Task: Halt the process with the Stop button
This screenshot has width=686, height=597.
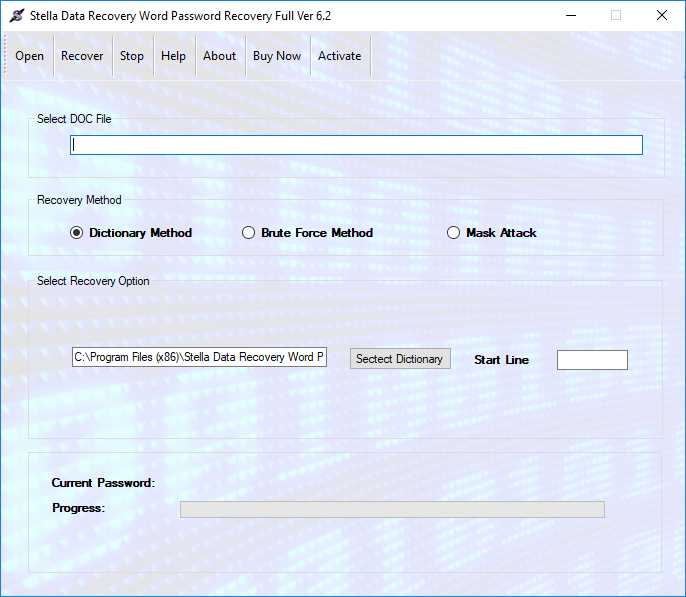Action: pyautogui.click(x=132, y=56)
